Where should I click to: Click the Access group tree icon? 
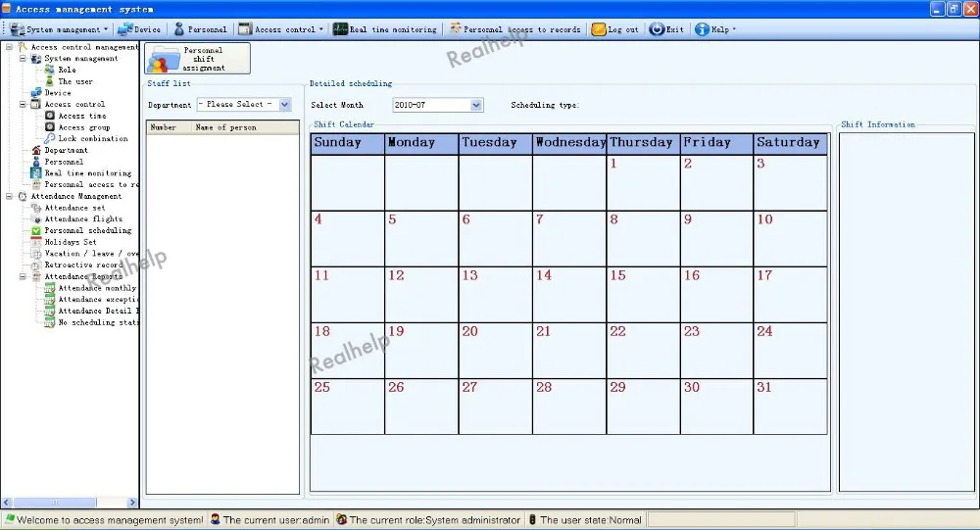point(49,127)
